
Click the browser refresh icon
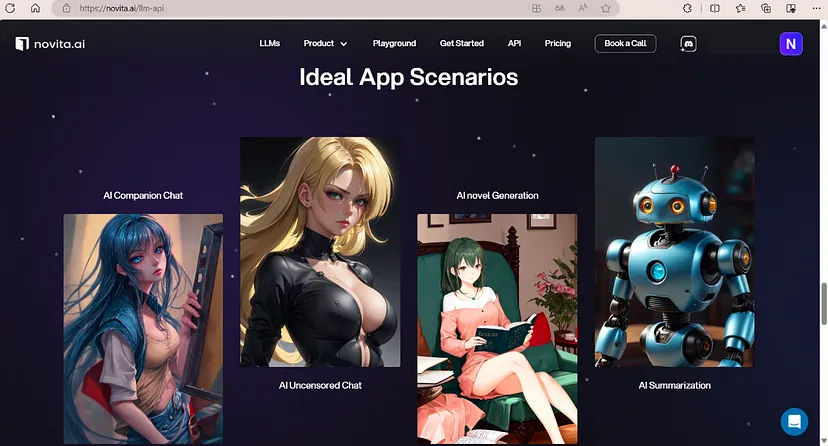tap(10, 8)
